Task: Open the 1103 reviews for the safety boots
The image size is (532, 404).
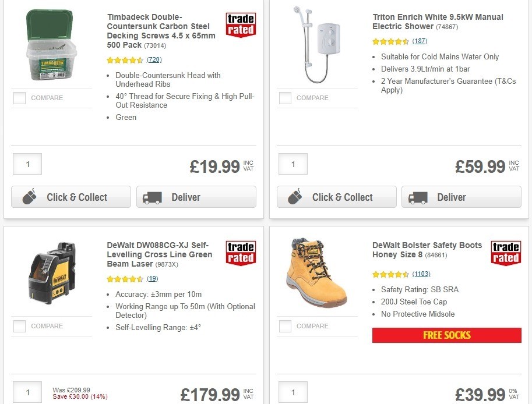Action: tap(421, 274)
